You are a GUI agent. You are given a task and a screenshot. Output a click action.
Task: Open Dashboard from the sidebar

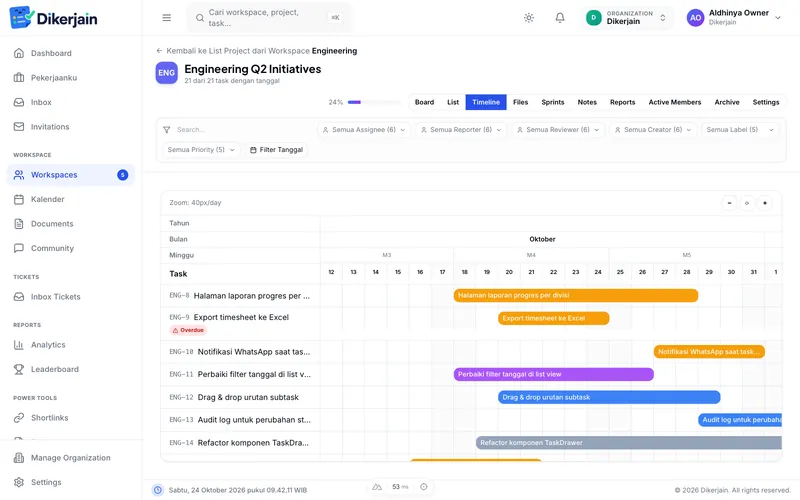71,53
